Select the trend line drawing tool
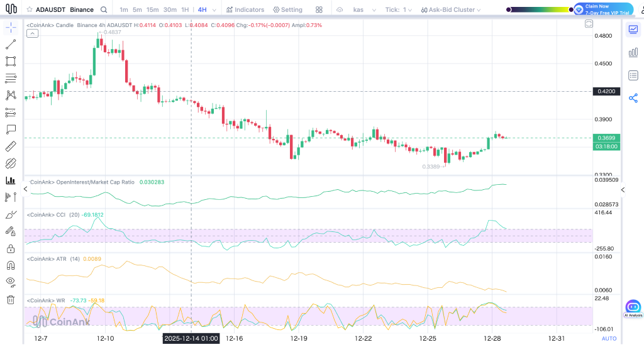Image resolution: width=644 pixels, height=347 pixels. [x=11, y=45]
